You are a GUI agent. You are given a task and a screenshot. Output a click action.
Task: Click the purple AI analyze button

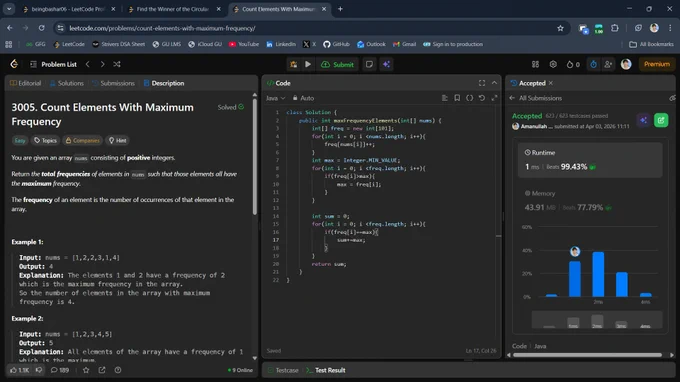[644, 120]
